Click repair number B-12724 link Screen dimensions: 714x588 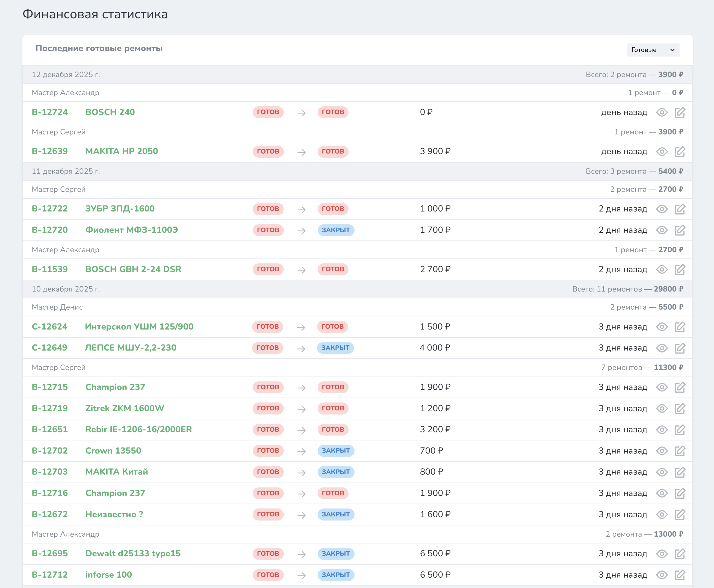coord(50,112)
